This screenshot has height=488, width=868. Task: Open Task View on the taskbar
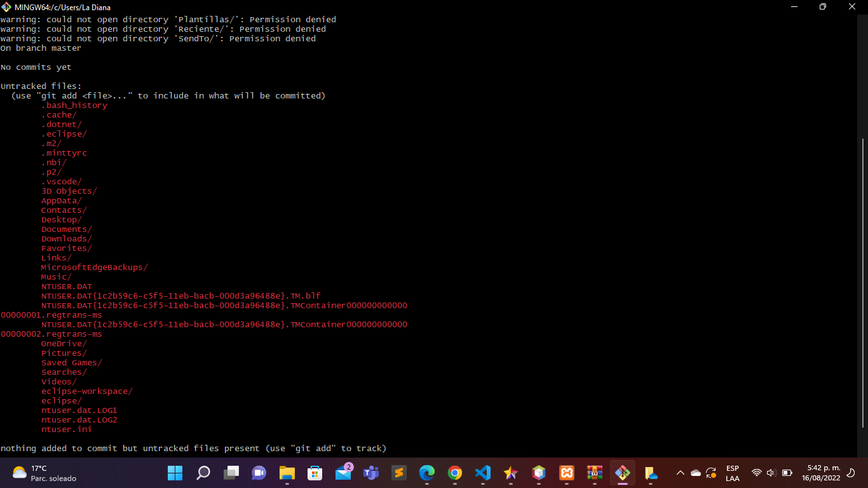coord(231,473)
